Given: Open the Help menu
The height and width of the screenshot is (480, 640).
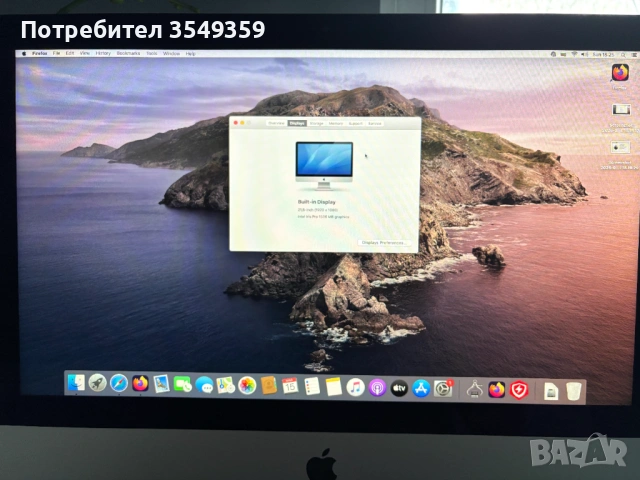Looking at the screenshot, I should coord(190,53).
